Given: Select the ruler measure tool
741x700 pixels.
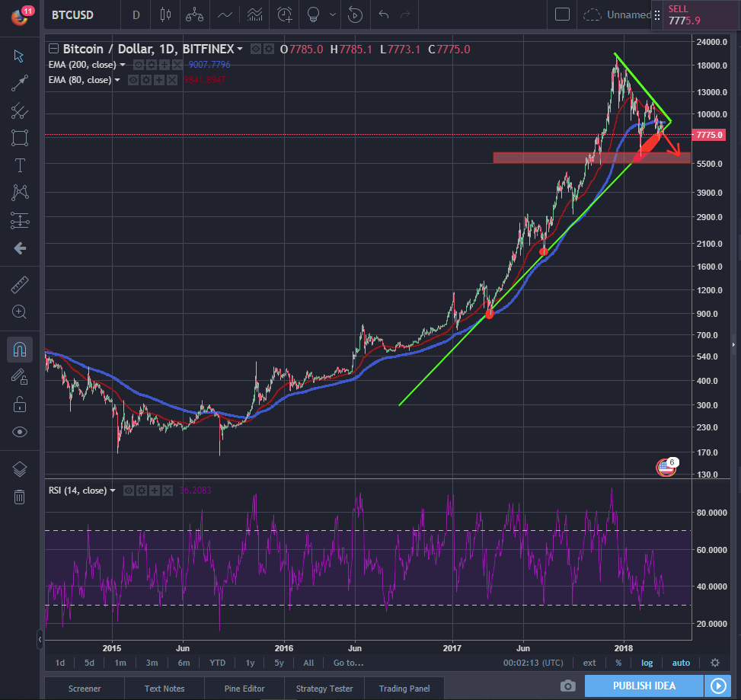Looking at the screenshot, I should point(19,285).
